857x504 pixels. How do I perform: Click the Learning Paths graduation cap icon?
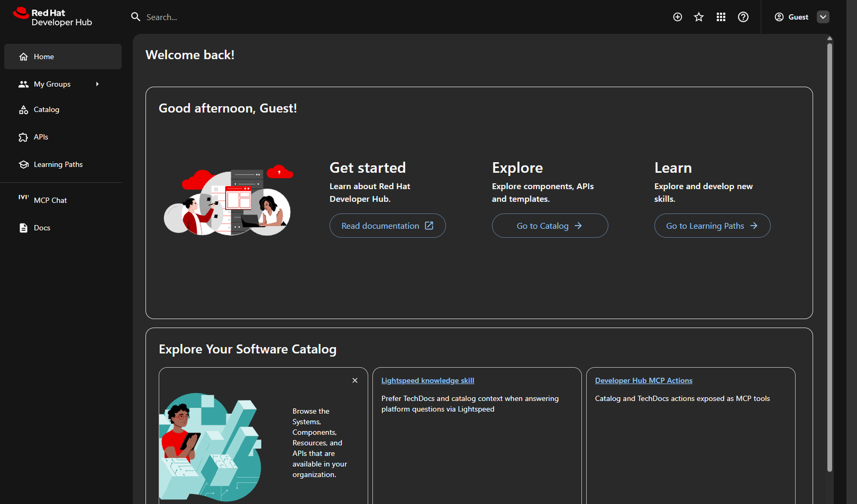tap(23, 164)
